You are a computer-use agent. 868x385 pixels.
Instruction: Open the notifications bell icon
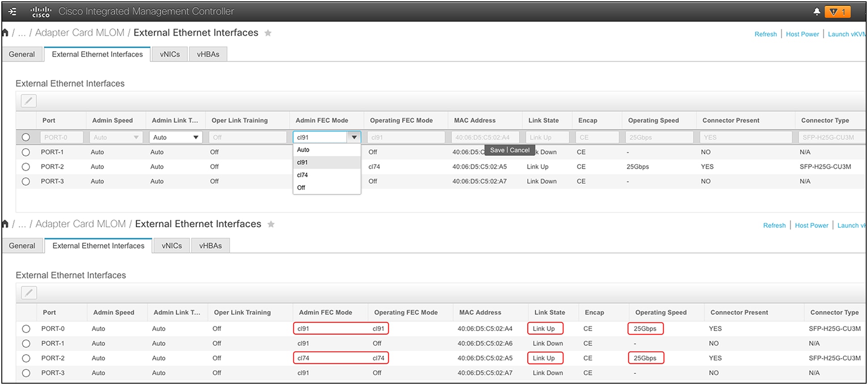[x=817, y=12]
